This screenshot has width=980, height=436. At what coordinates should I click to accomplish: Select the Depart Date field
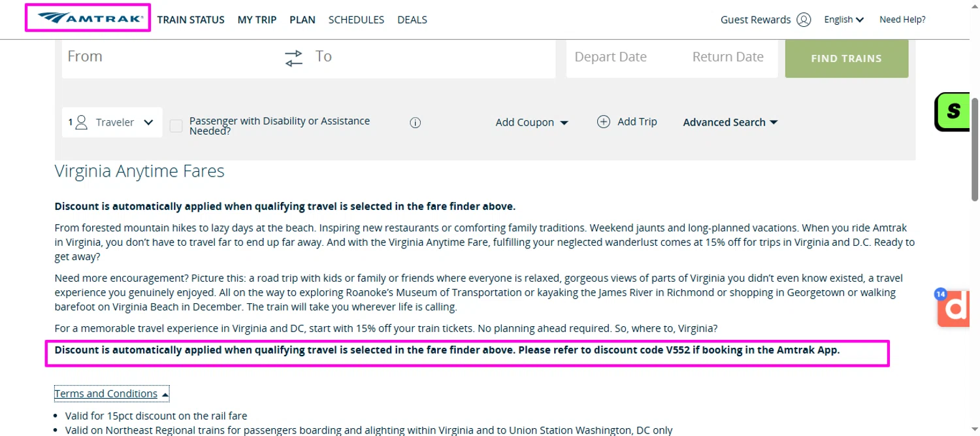[610, 57]
